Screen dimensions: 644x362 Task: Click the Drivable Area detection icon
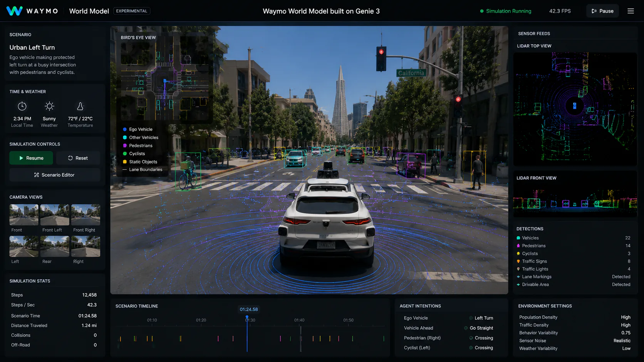click(518, 284)
